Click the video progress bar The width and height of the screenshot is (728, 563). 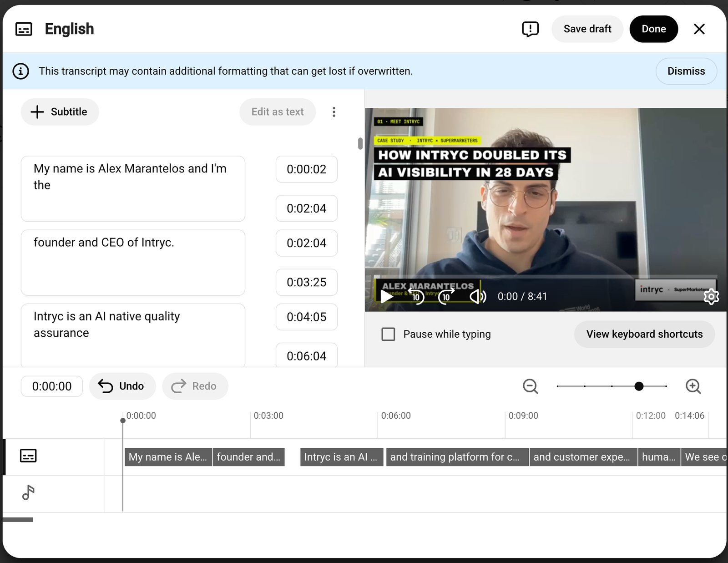coord(545,276)
